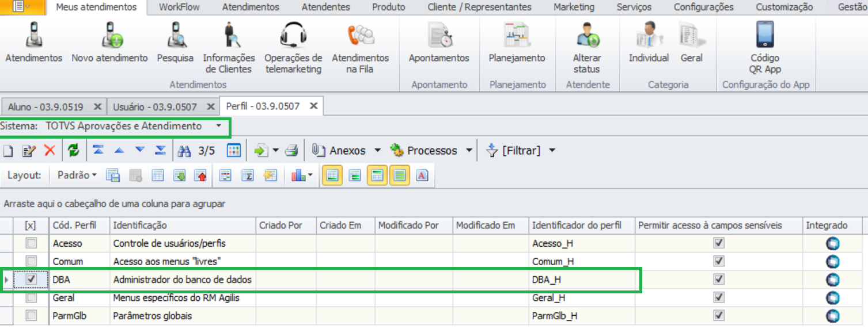Select the 'Controle de usuários/perfis' cell
This screenshot has height=329, width=868.
(x=183, y=243)
